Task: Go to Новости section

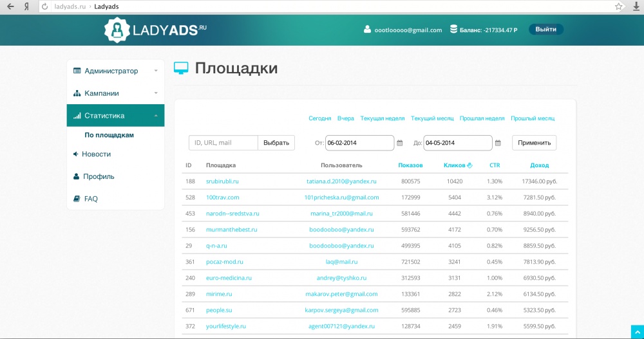Action: (96, 154)
